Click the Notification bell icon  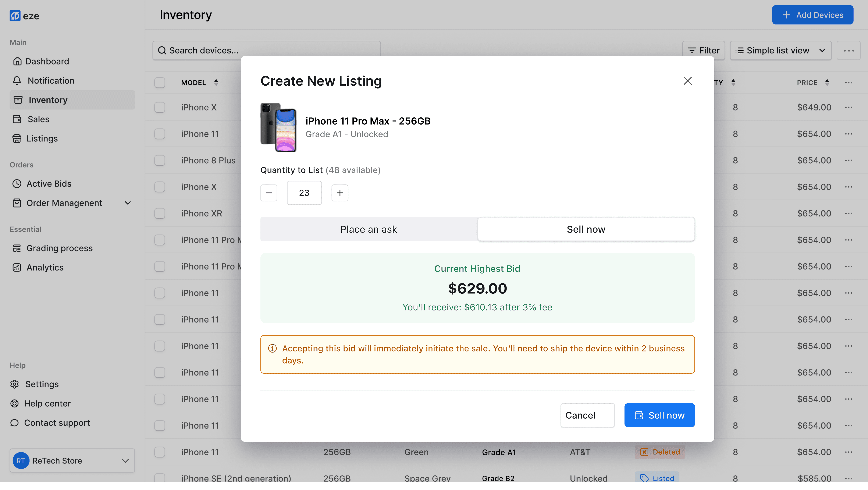tap(17, 81)
